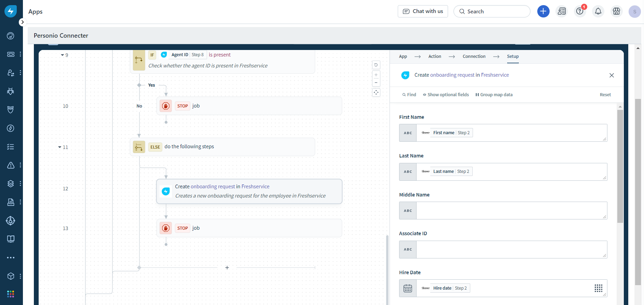Zoom in on the workflow canvas

coord(376,75)
